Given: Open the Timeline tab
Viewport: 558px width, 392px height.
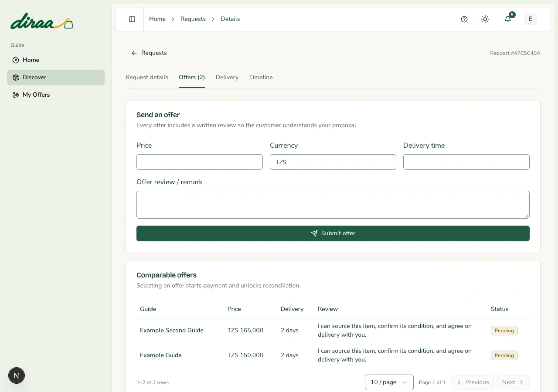Looking at the screenshot, I should pos(261,78).
